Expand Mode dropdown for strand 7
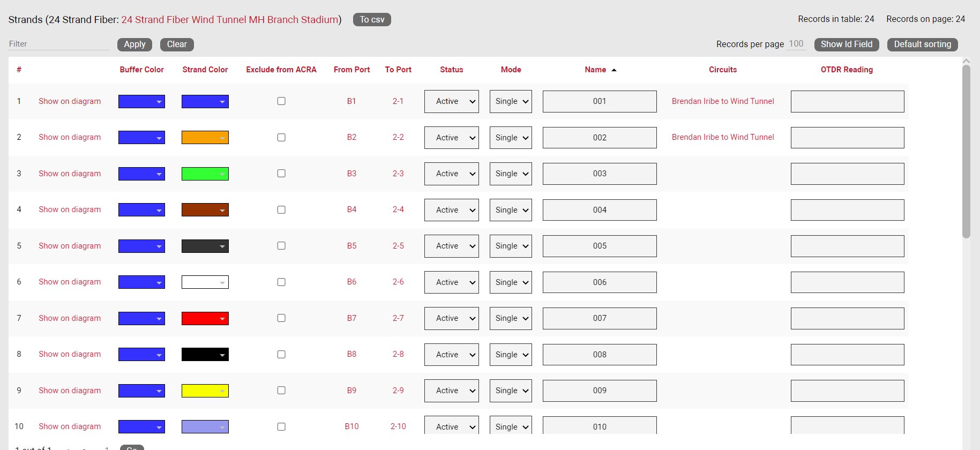The image size is (980, 450). (510, 318)
